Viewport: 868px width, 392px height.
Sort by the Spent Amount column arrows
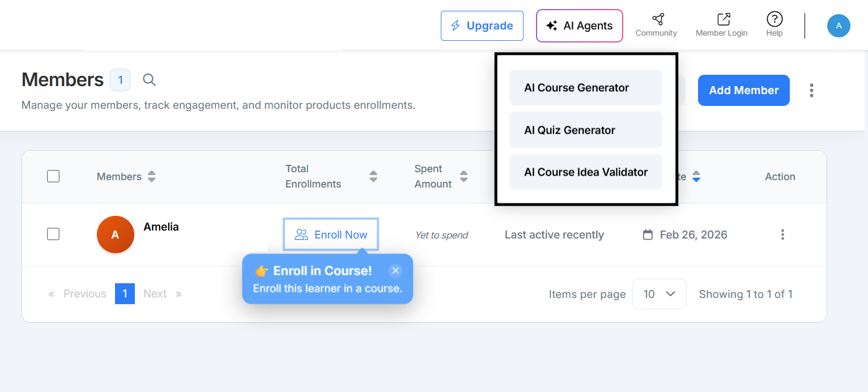tap(464, 176)
